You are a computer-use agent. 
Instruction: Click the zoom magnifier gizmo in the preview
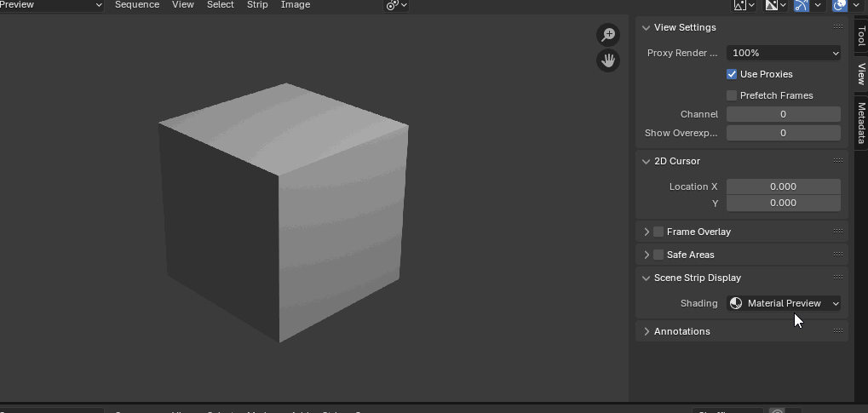(x=608, y=35)
